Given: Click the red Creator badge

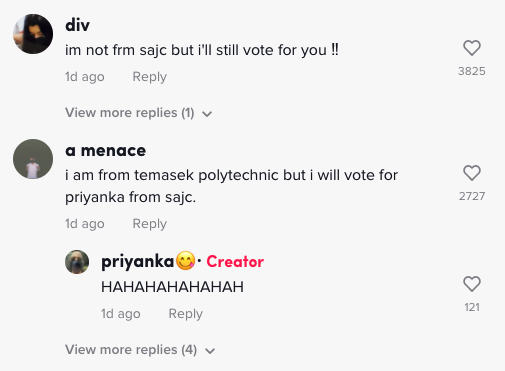Looking at the screenshot, I should [x=235, y=262].
